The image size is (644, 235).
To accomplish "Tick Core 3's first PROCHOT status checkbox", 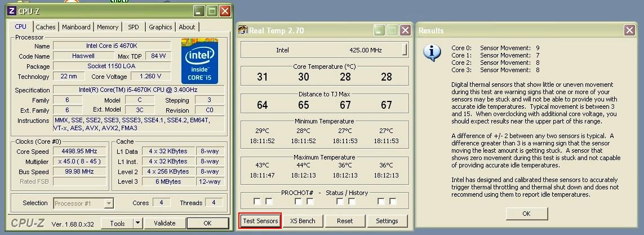I will pos(381,201).
